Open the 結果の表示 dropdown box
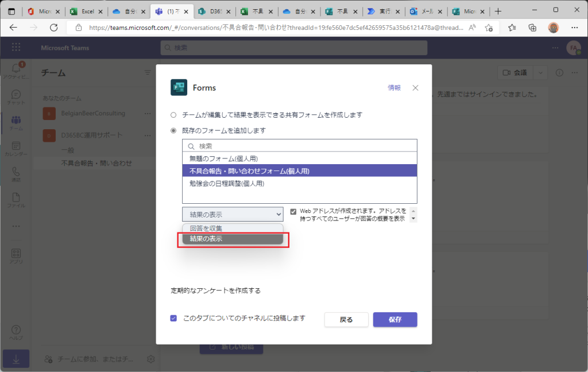The width and height of the screenshot is (588, 372). 233,214
